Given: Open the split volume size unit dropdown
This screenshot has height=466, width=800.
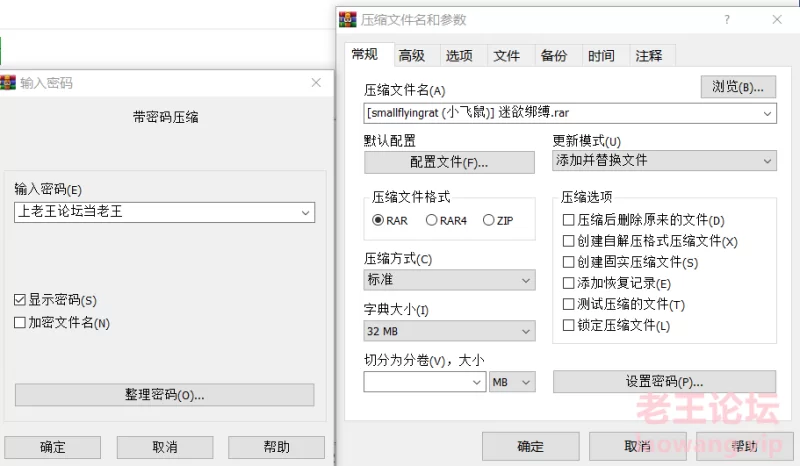Looking at the screenshot, I should 513,382.
